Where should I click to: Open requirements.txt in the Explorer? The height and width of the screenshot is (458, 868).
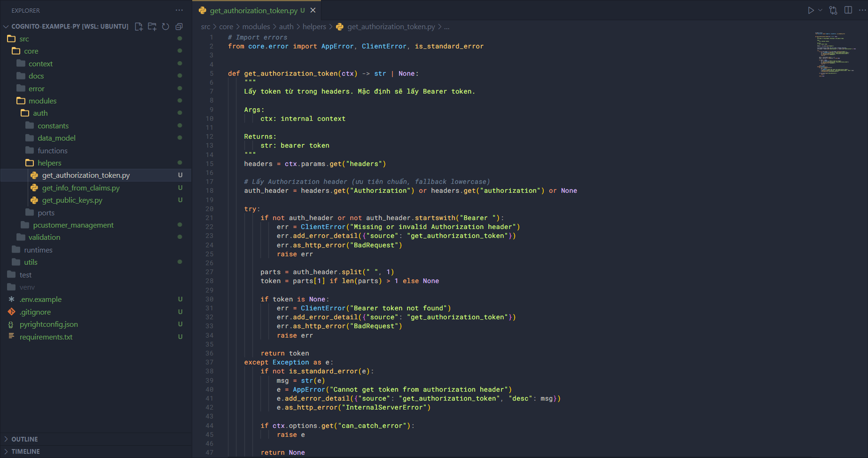click(x=46, y=337)
